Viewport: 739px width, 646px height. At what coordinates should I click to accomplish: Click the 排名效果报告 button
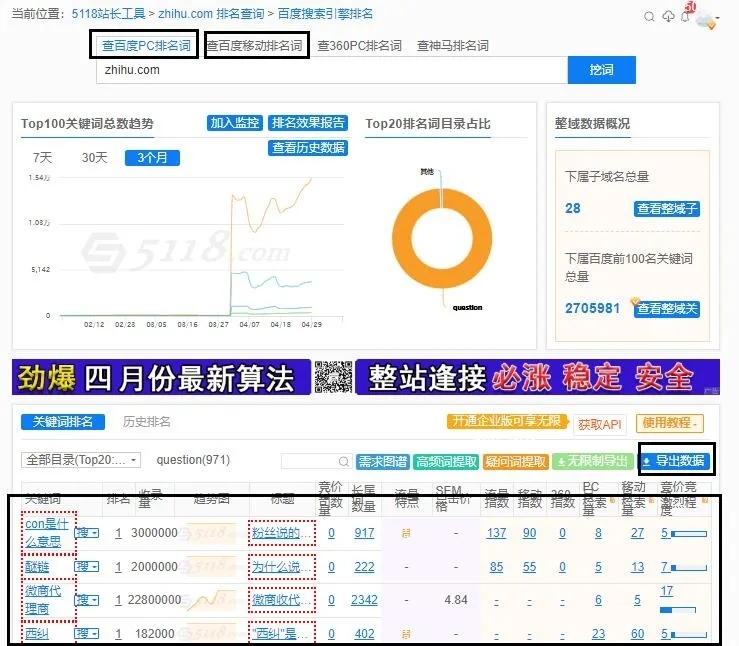pos(308,123)
